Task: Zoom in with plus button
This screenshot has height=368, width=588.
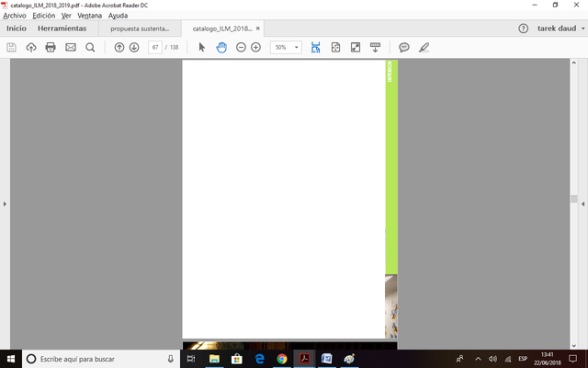Action: (x=255, y=47)
